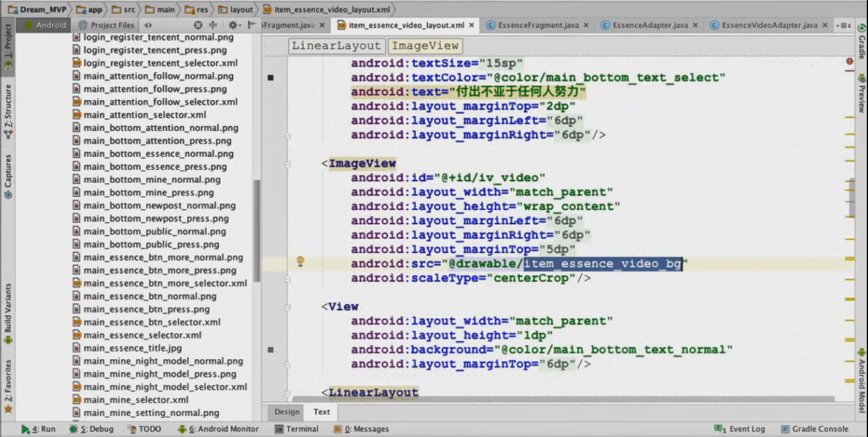Open the Gradle Console
Screen dimensions: 868x437
tap(815, 429)
